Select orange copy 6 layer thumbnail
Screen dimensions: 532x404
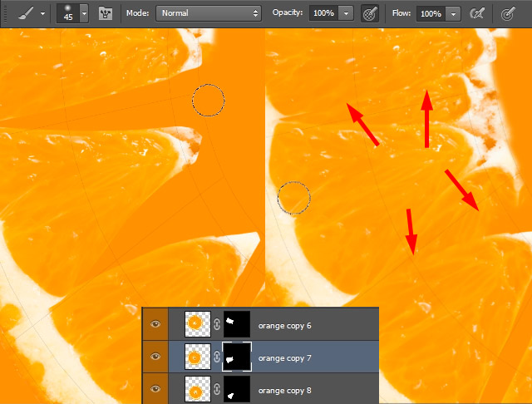198,324
